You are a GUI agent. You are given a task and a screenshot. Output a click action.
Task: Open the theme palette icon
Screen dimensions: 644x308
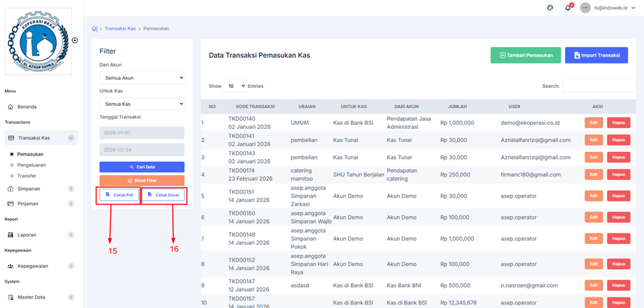point(550,8)
